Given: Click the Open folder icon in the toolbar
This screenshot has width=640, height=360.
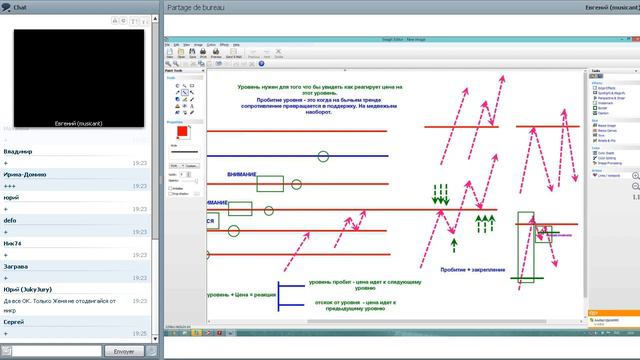Looking at the screenshot, I should [x=181, y=53].
